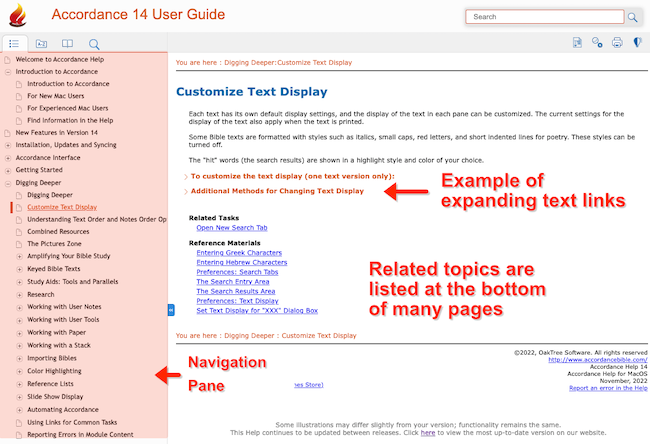Click the shield-shaped toolbar icon
The height and width of the screenshot is (444, 650).
click(x=637, y=43)
